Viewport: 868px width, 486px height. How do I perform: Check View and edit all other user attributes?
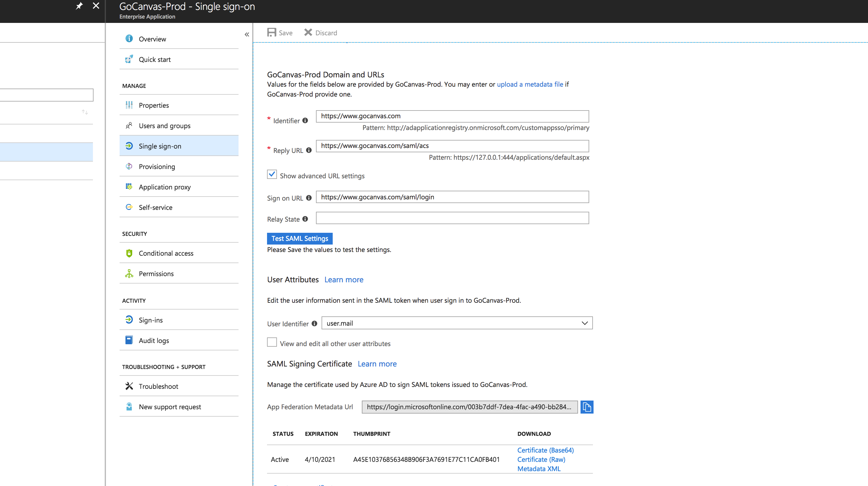click(272, 342)
